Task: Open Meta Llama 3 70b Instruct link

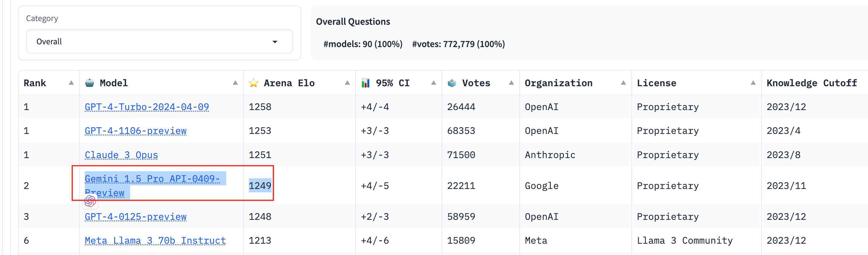Action: (155, 241)
